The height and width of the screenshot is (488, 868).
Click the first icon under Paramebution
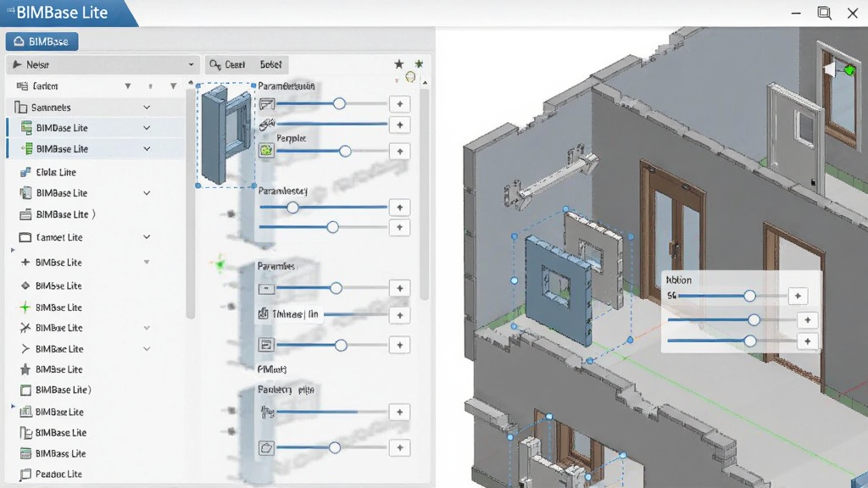coord(267,104)
